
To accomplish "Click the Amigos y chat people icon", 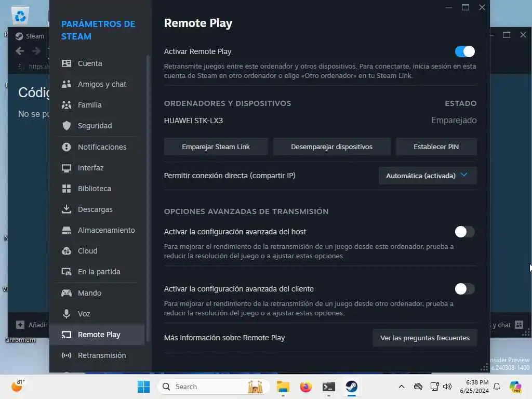I will click(x=66, y=84).
